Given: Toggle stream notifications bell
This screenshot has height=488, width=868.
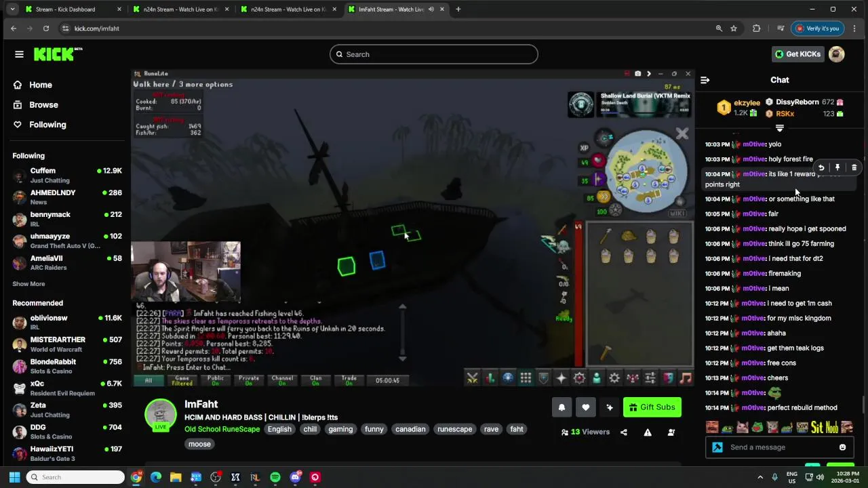Looking at the screenshot, I should (x=561, y=407).
